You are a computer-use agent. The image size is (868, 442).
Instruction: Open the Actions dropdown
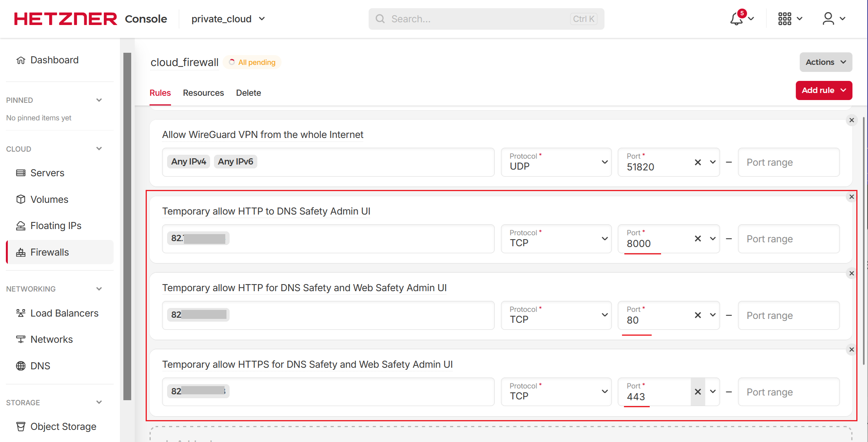click(826, 62)
